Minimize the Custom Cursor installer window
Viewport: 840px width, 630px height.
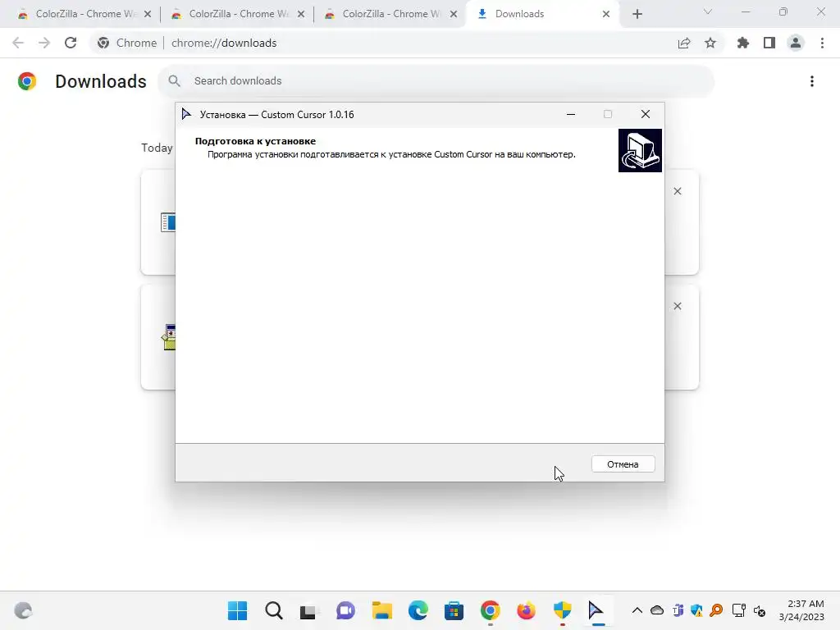(571, 114)
